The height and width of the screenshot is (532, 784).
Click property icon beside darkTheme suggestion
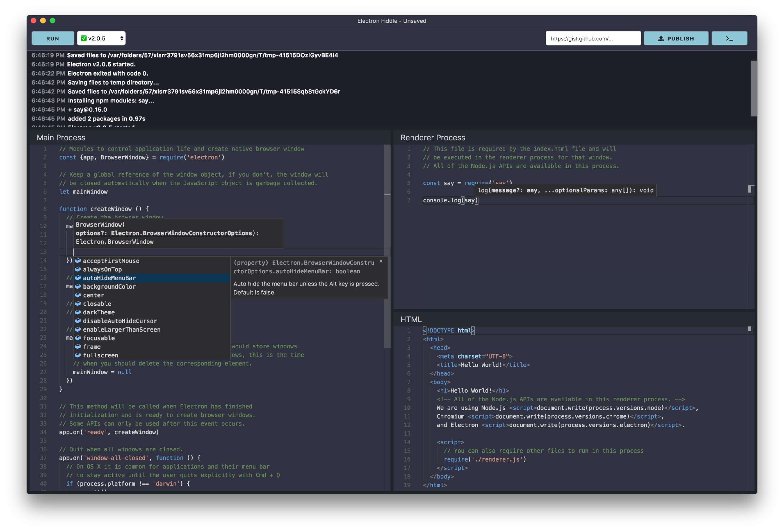78,312
